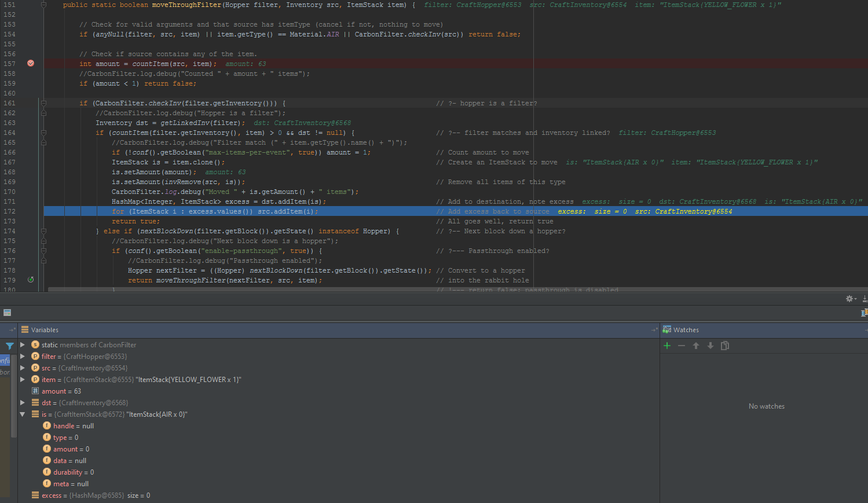
Task: Move a watch up with the arrow button
Action: tap(695, 346)
